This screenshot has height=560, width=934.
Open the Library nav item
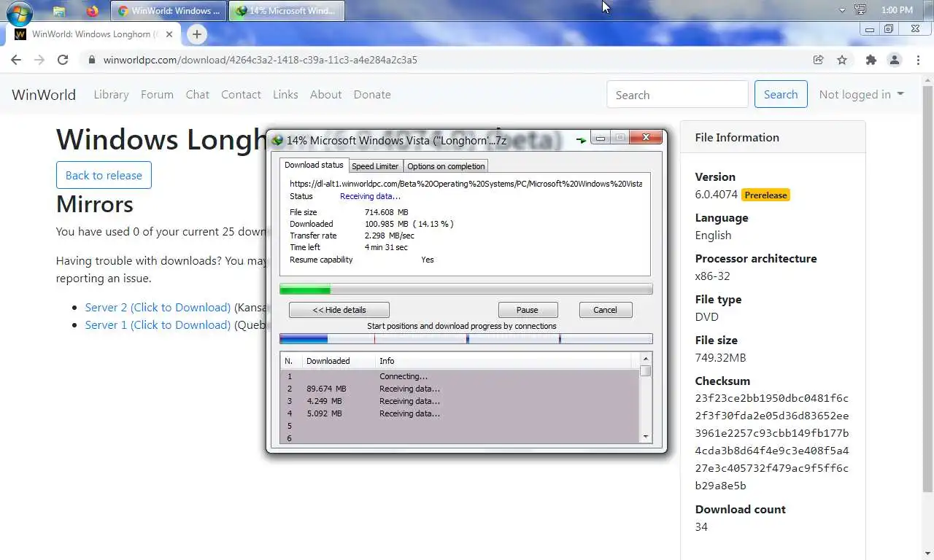[111, 95]
